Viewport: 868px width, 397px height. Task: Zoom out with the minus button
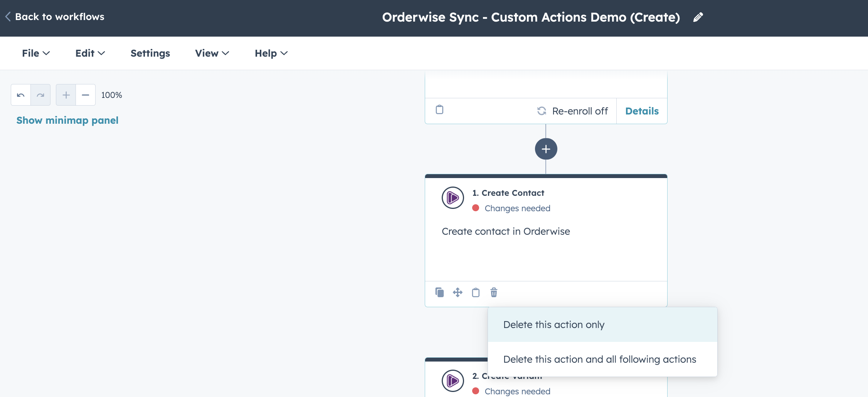click(x=86, y=95)
